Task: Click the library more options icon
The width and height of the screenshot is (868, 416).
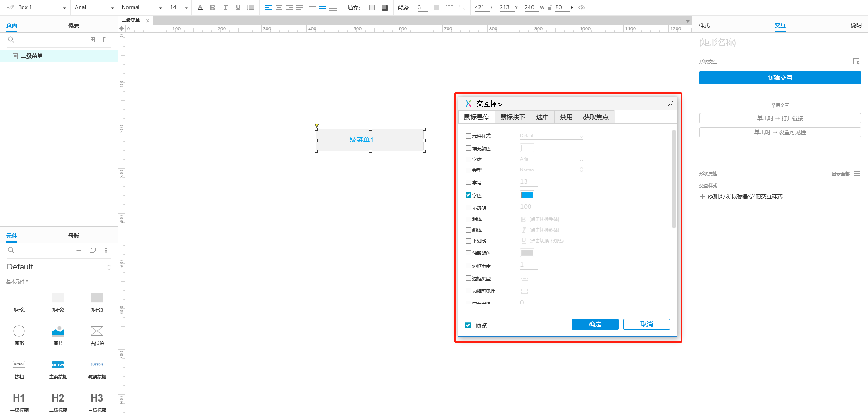Action: coord(106,251)
